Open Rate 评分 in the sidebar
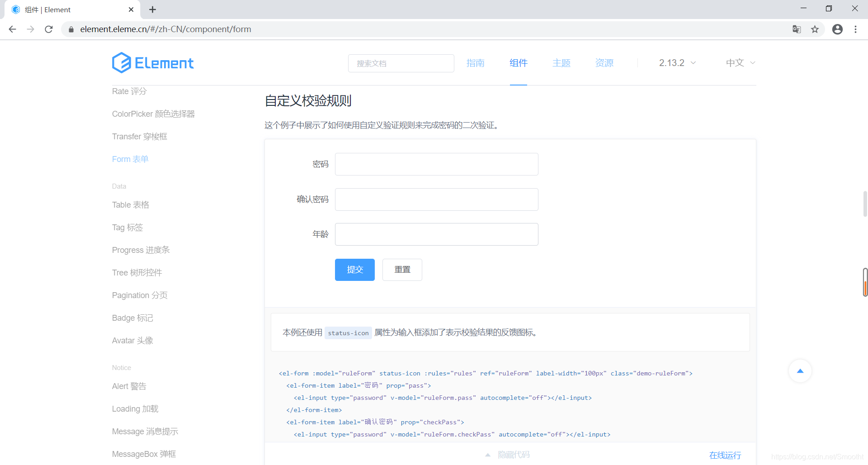Screen dimensions: 868x465 tap(129, 91)
